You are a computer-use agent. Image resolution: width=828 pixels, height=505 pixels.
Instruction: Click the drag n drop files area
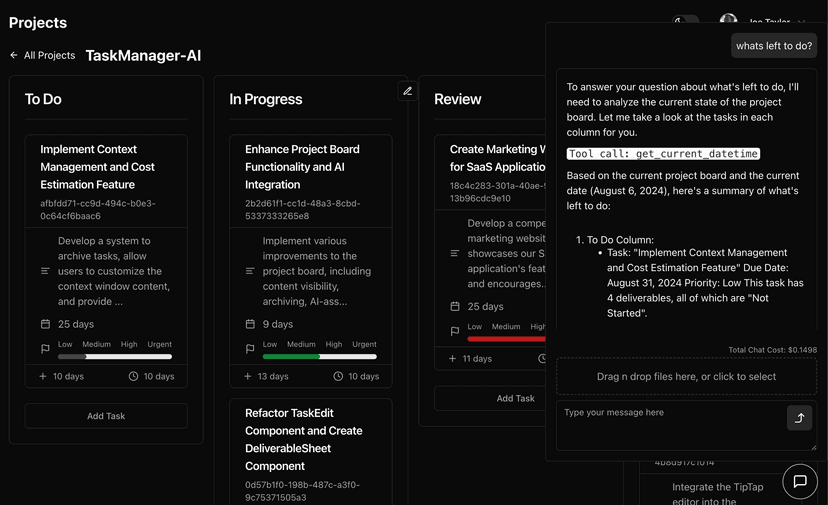pyautogui.click(x=686, y=377)
